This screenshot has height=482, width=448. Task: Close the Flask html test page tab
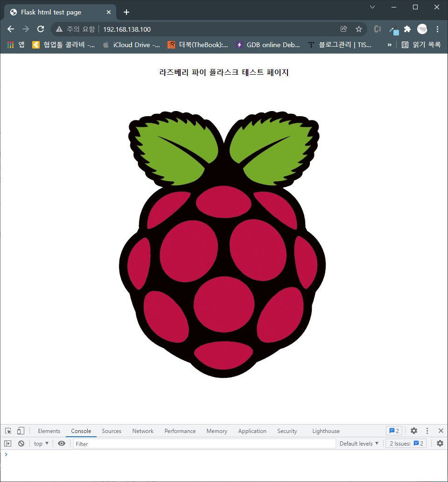click(109, 12)
